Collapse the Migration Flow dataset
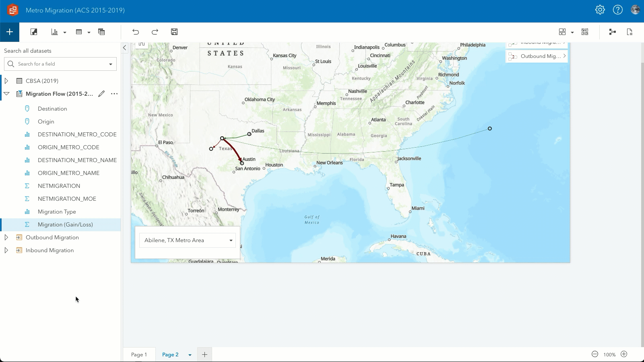644x362 pixels. coord(6,94)
